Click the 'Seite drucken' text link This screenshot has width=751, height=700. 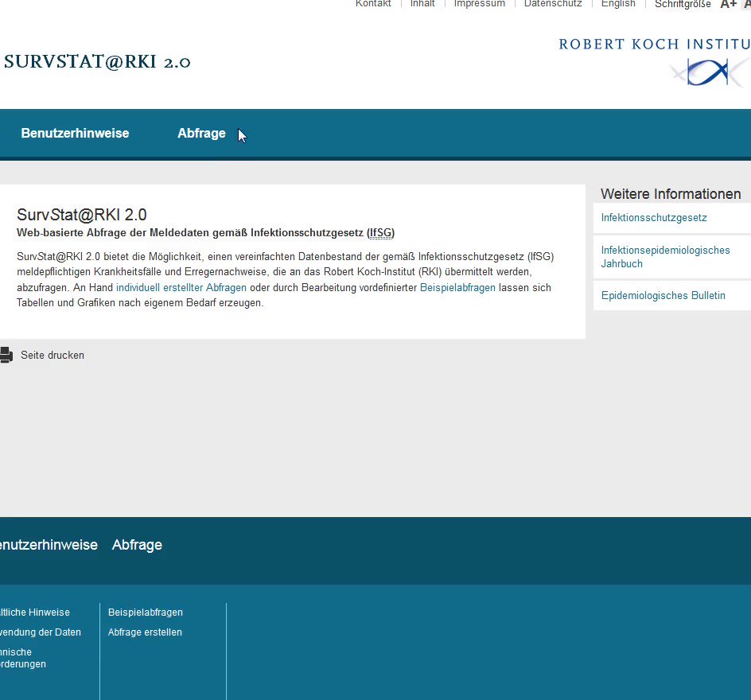(x=53, y=356)
